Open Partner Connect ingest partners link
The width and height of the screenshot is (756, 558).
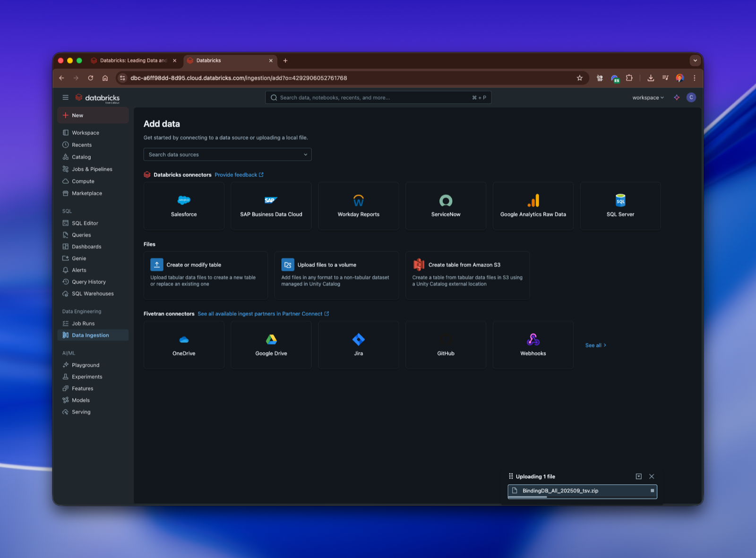260,313
